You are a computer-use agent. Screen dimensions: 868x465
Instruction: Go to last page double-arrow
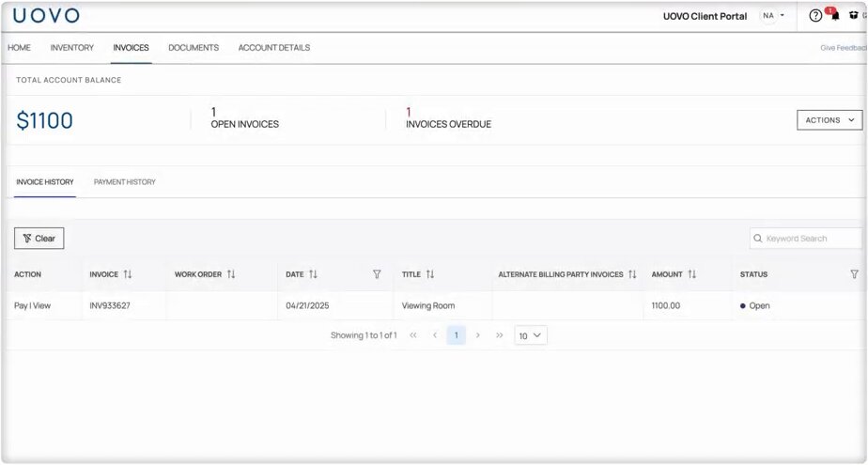pyautogui.click(x=500, y=335)
